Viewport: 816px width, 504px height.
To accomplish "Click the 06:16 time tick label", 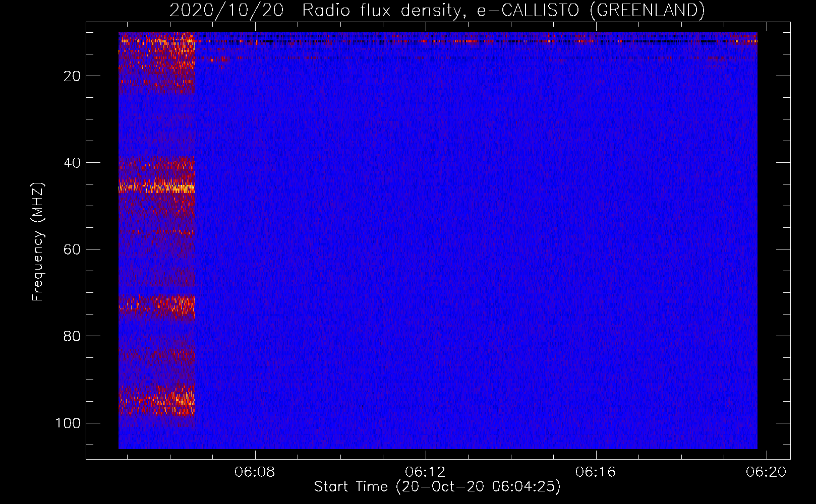I will coord(596,472).
